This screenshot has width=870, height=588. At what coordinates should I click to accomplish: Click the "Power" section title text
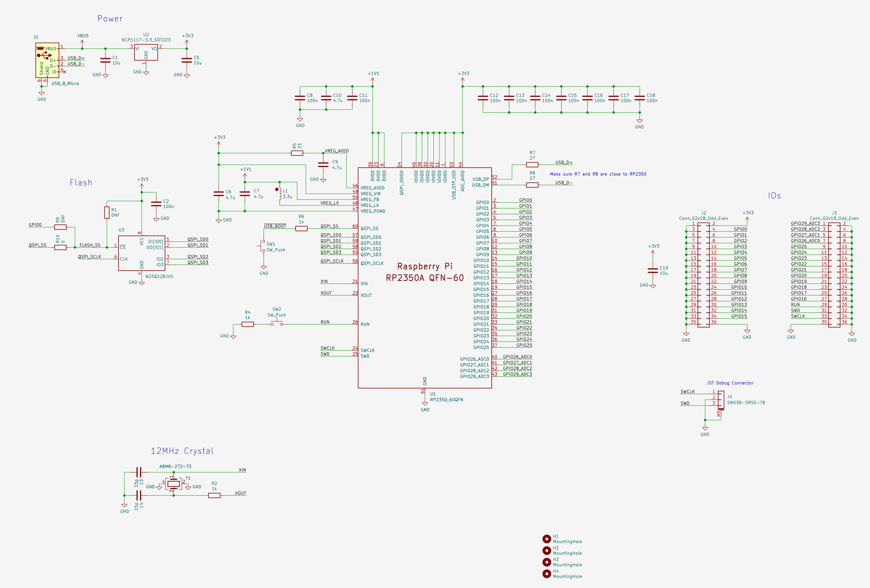pos(110,19)
